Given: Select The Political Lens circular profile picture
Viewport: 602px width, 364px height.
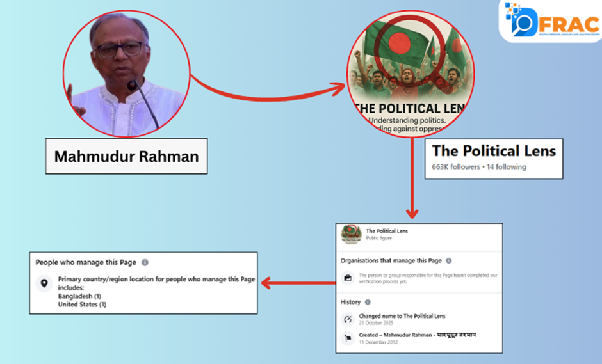Looking at the screenshot, I should coord(411,74).
